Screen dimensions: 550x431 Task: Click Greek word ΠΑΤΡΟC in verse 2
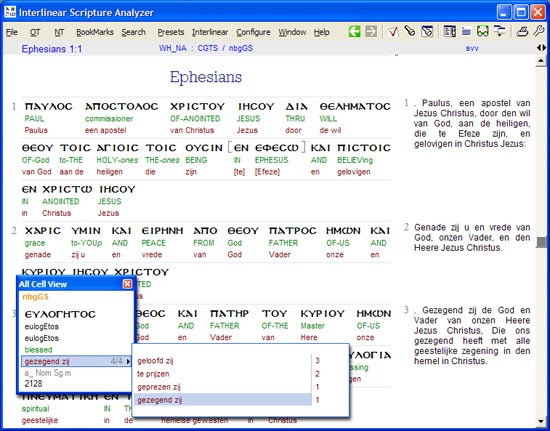click(x=293, y=231)
